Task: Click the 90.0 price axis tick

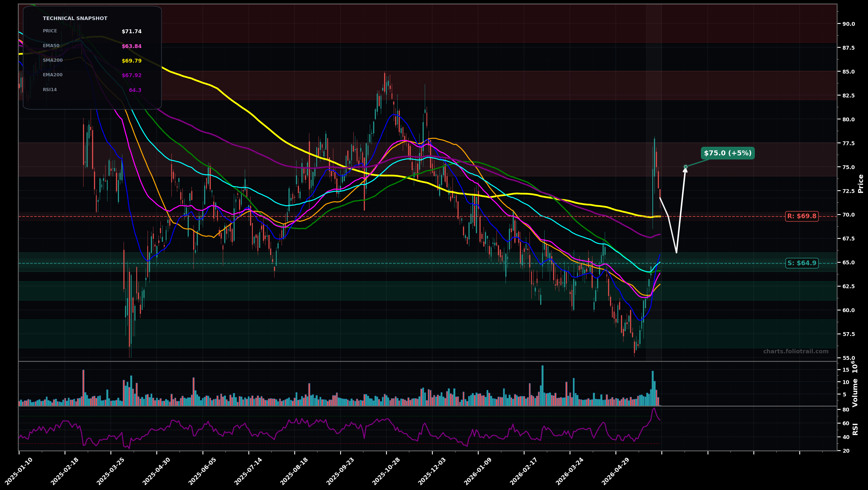Action: 848,24
